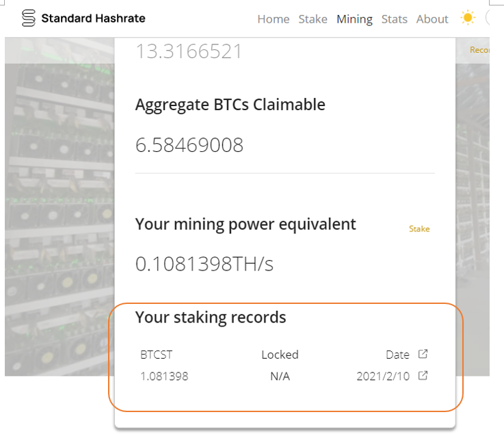Click the 2021/2/10 staking date
The width and height of the screenshot is (504, 434).
383,376
